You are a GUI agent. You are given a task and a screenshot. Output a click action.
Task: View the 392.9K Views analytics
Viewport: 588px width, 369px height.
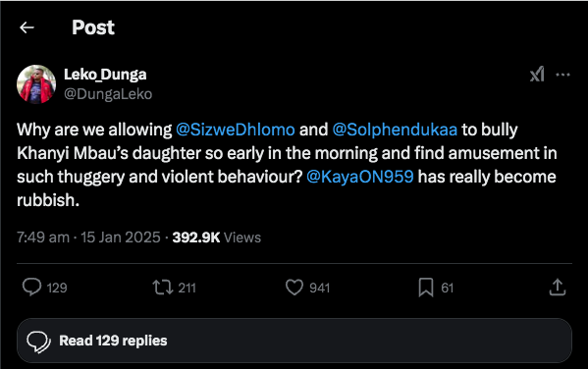[x=216, y=237]
